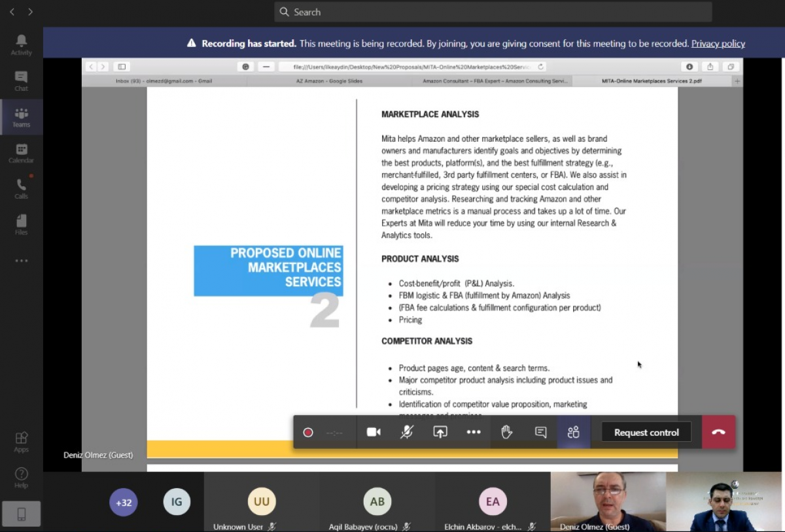Viewport: 785px width, 532px height.
Task: Toggle the camera on or off
Action: pyautogui.click(x=374, y=432)
